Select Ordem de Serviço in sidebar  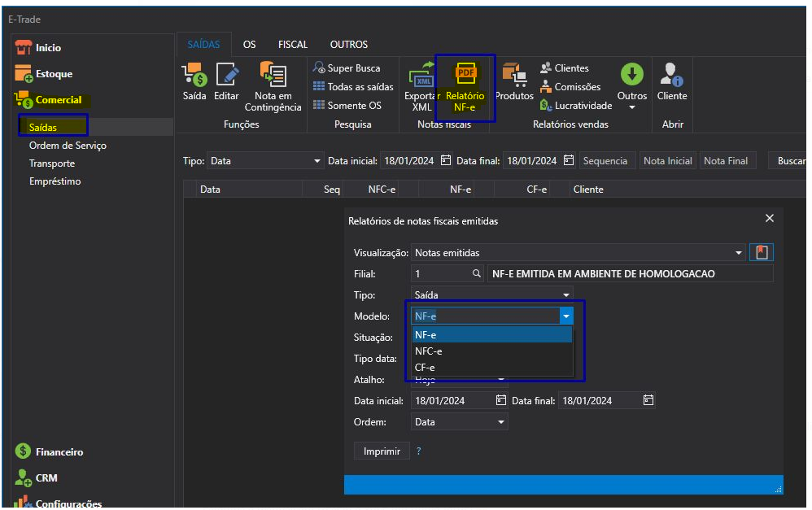[x=68, y=146]
